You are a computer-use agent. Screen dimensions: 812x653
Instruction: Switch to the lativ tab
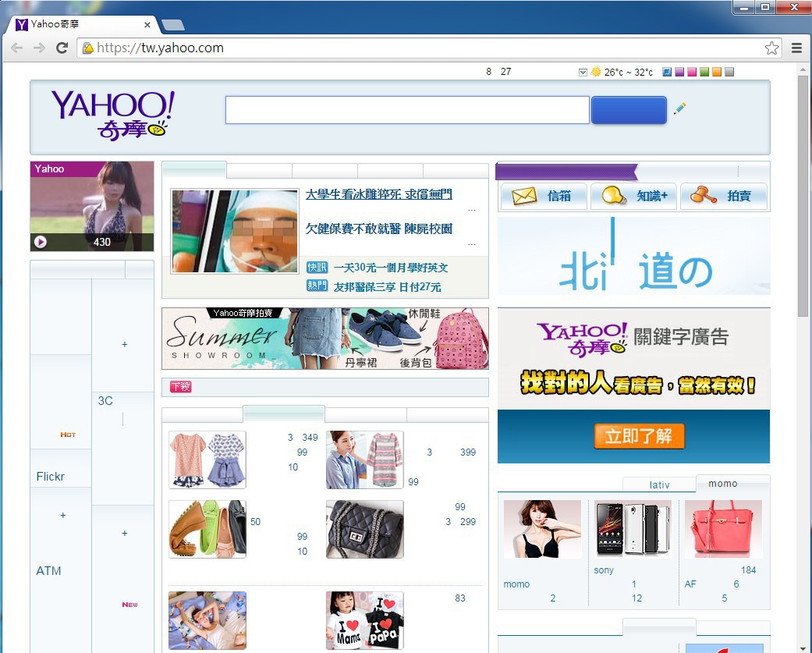(x=659, y=484)
